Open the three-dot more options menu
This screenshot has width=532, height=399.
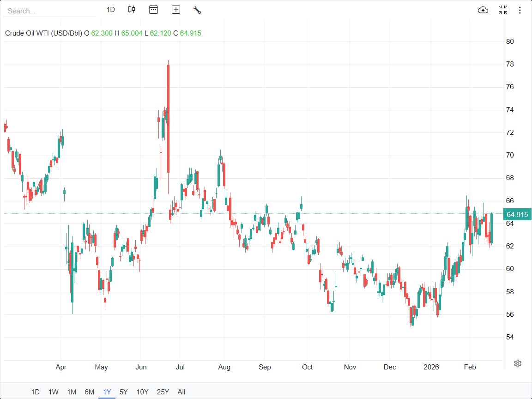click(x=520, y=10)
